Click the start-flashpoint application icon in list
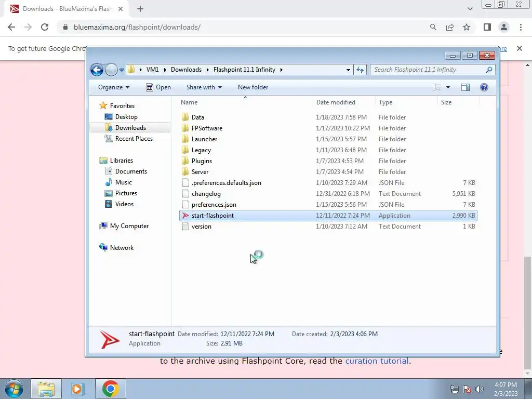The image size is (532, 399). click(185, 216)
